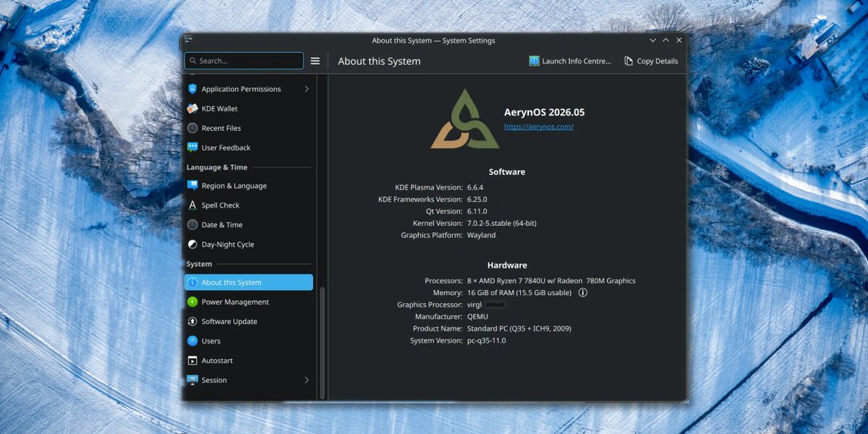Copy Details of this system
The width and height of the screenshot is (868, 434).
point(651,61)
